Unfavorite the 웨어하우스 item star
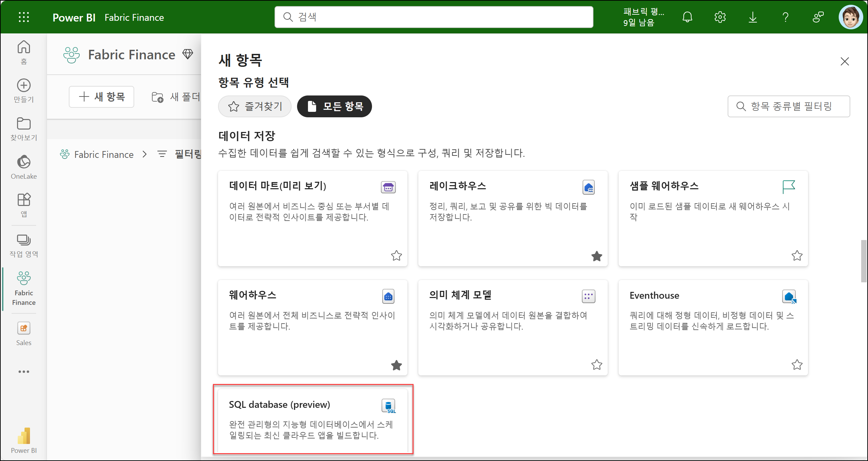 [x=396, y=365]
